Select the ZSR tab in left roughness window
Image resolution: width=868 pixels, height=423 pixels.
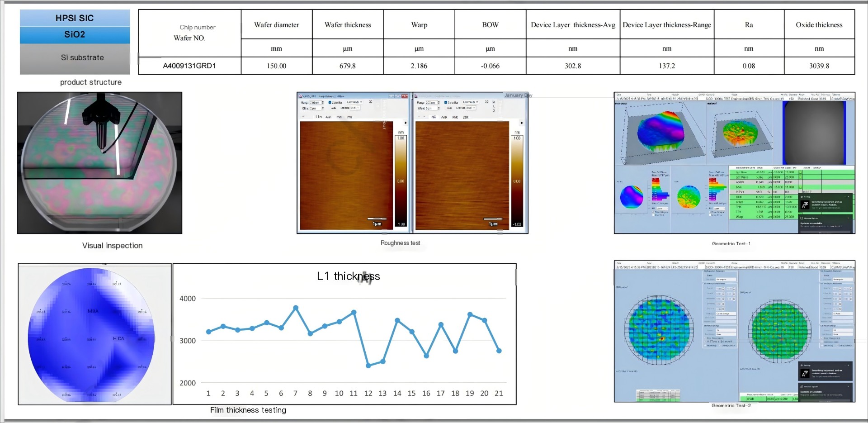[x=349, y=117]
